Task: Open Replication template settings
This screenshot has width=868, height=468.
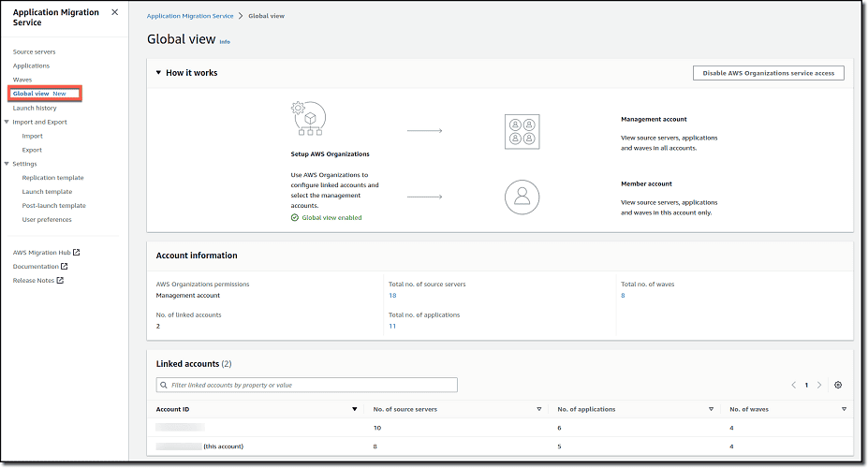Action: point(52,178)
